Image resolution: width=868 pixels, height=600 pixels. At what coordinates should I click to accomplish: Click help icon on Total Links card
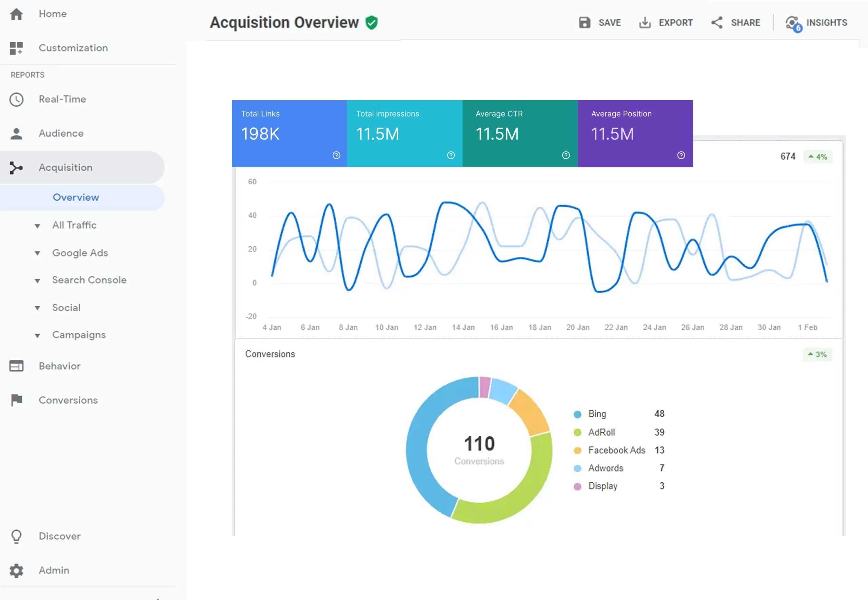(336, 155)
